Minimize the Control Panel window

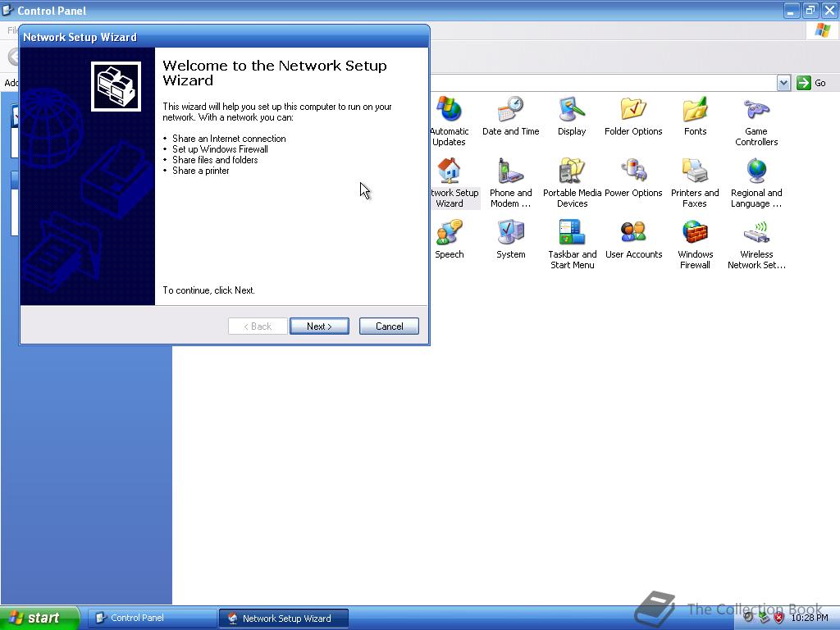(x=792, y=10)
